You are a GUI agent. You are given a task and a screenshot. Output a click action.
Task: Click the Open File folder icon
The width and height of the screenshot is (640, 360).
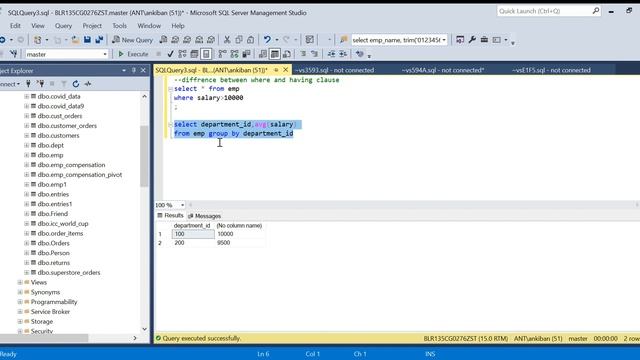point(76,40)
